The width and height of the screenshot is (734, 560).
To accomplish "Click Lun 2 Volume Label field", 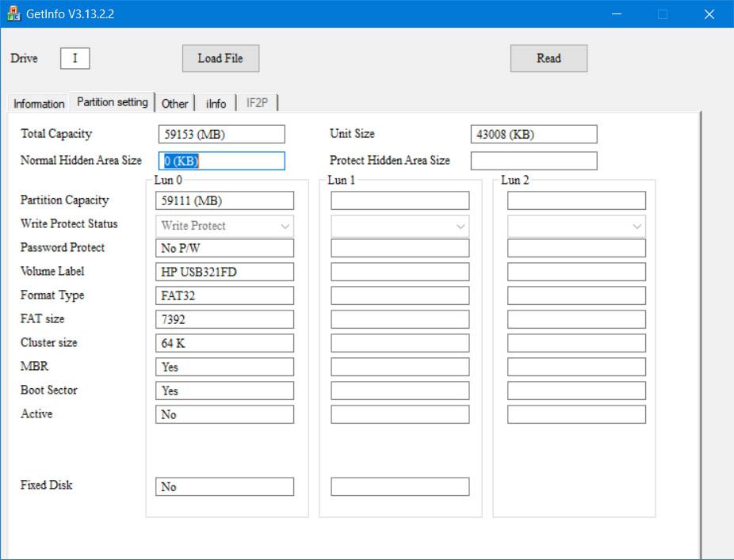I will coord(577,272).
